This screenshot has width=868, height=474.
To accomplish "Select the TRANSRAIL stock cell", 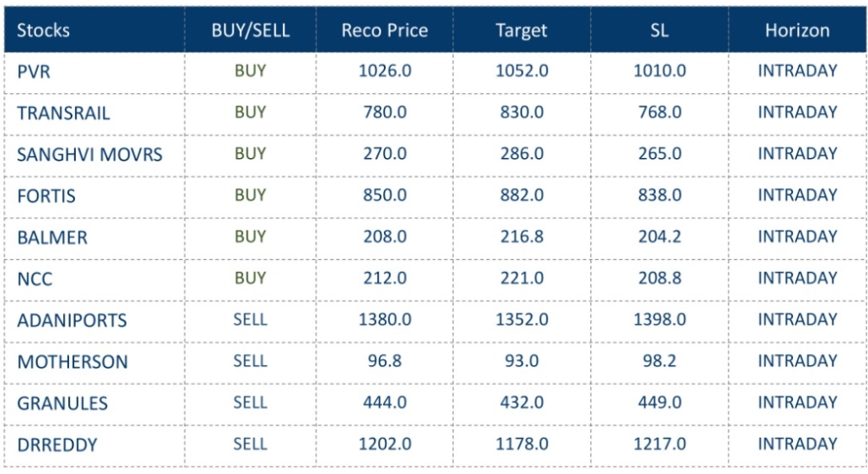I will (x=64, y=113).
